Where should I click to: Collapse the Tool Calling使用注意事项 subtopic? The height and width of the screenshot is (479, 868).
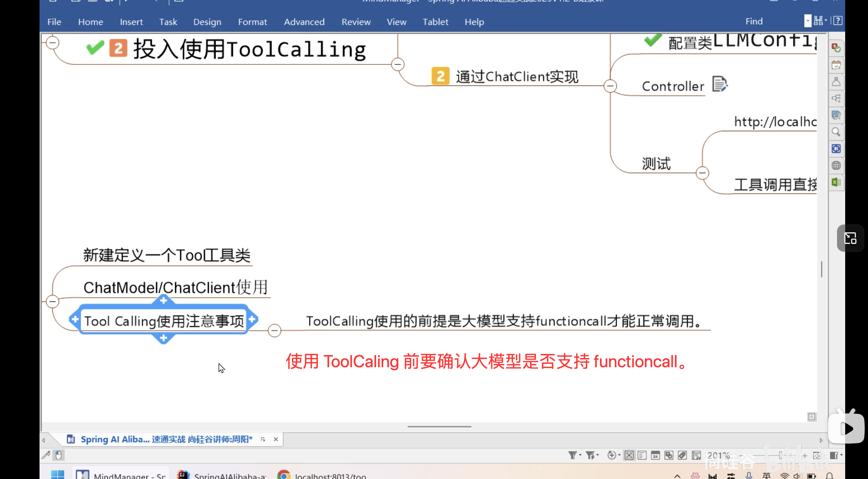click(274, 330)
